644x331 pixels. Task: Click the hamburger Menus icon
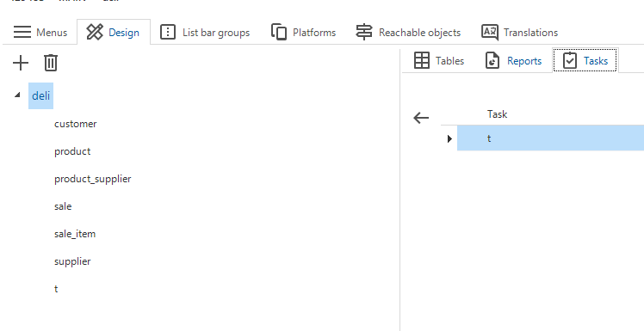pyautogui.click(x=22, y=32)
